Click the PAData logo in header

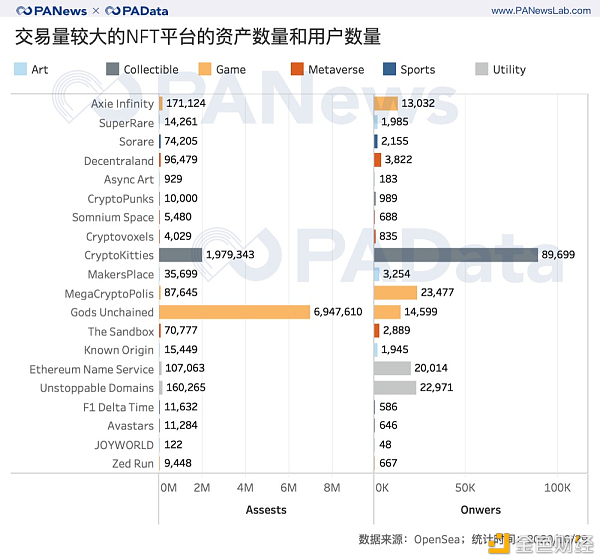[x=137, y=11]
